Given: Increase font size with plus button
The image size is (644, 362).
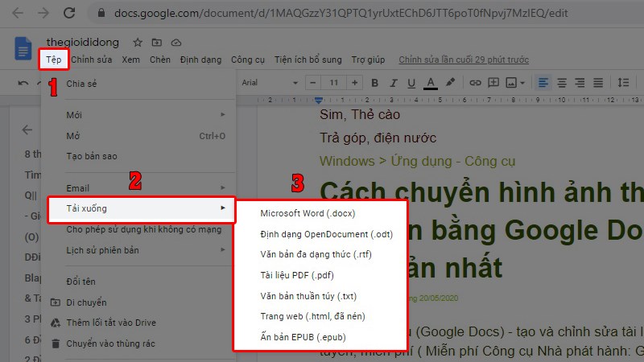Looking at the screenshot, I should click(x=354, y=83).
